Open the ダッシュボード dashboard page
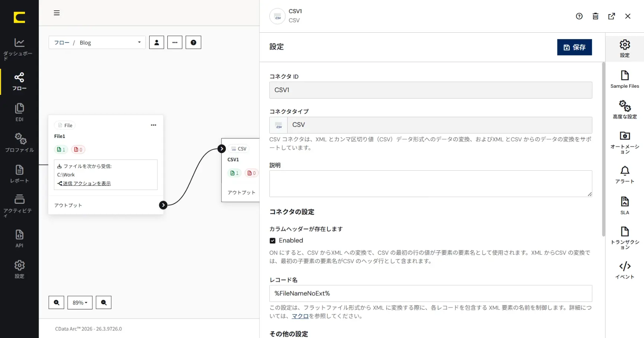Viewport: 644px width, 338px height. pyautogui.click(x=19, y=49)
